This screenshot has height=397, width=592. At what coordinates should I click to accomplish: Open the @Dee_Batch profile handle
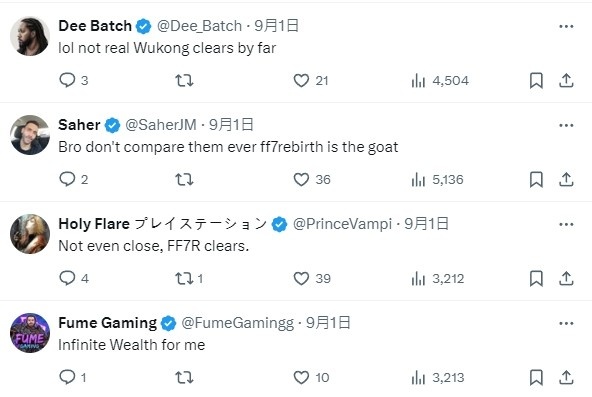199,26
